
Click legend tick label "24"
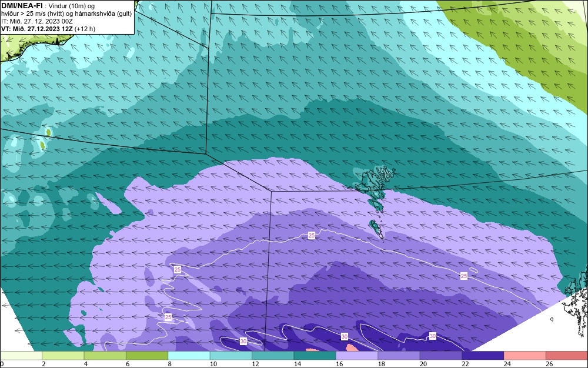(x=507, y=364)
